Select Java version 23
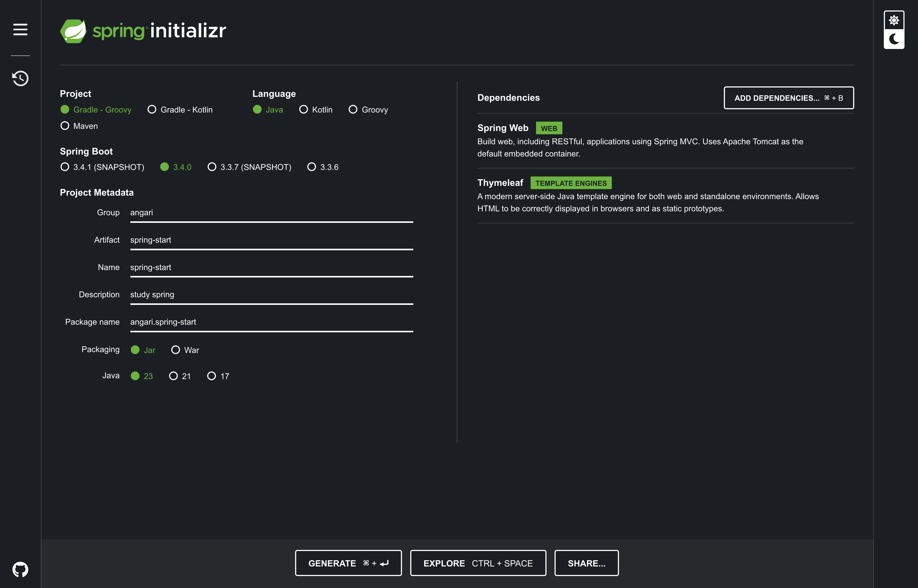 142,376
